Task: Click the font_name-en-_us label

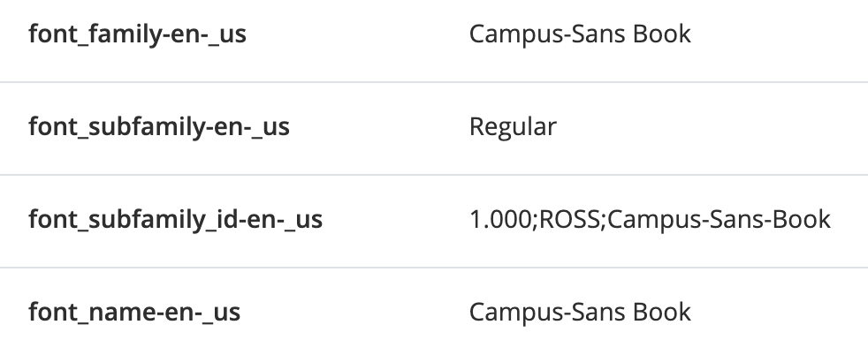Action: (134, 312)
